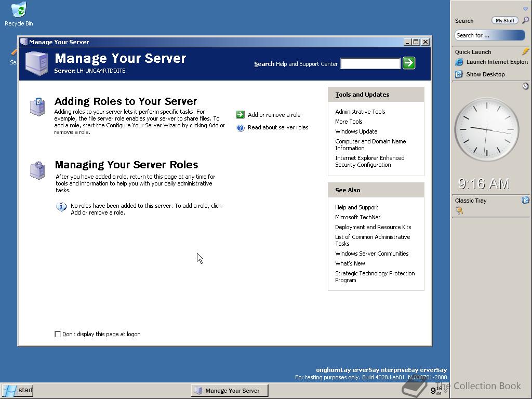Viewport: 532px width, 399px height.
Task: Open the What's New link
Action: 350,263
